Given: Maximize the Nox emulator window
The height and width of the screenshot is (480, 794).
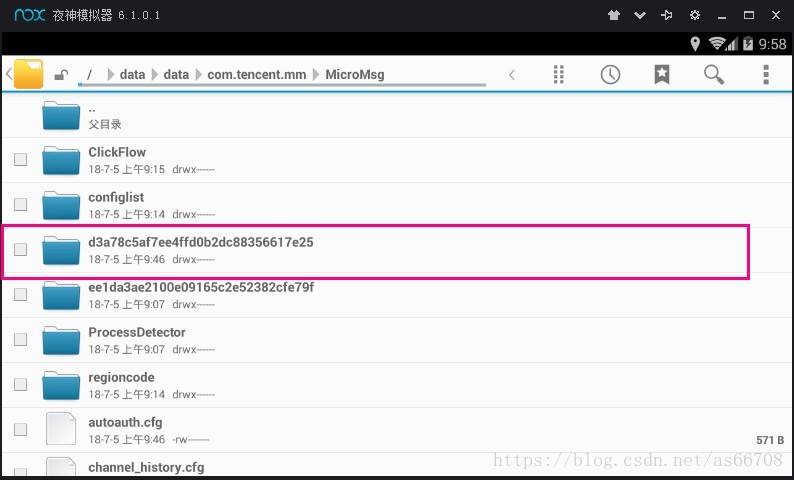Looking at the screenshot, I should pos(749,15).
